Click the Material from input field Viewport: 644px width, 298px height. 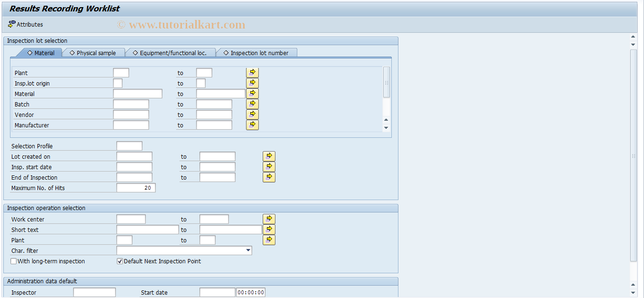(x=138, y=94)
